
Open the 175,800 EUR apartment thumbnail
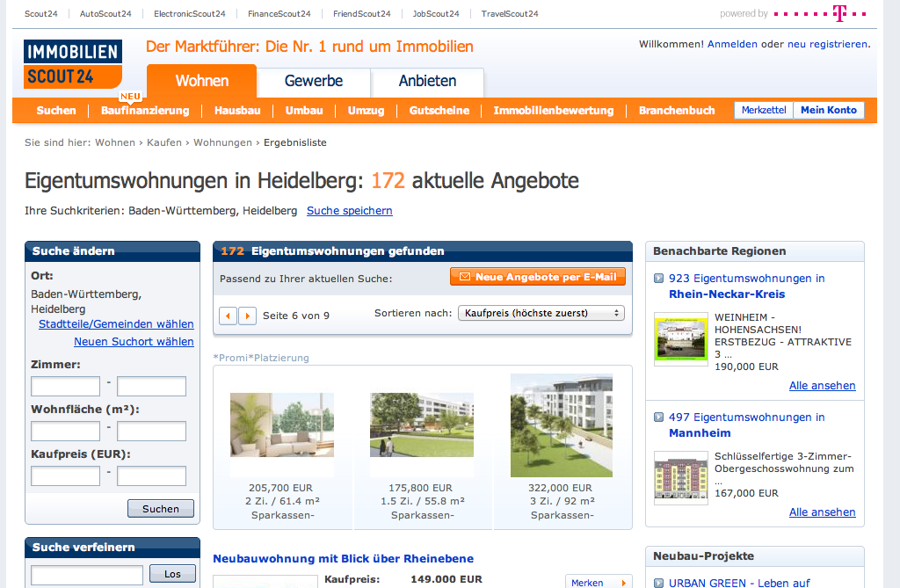click(x=422, y=425)
